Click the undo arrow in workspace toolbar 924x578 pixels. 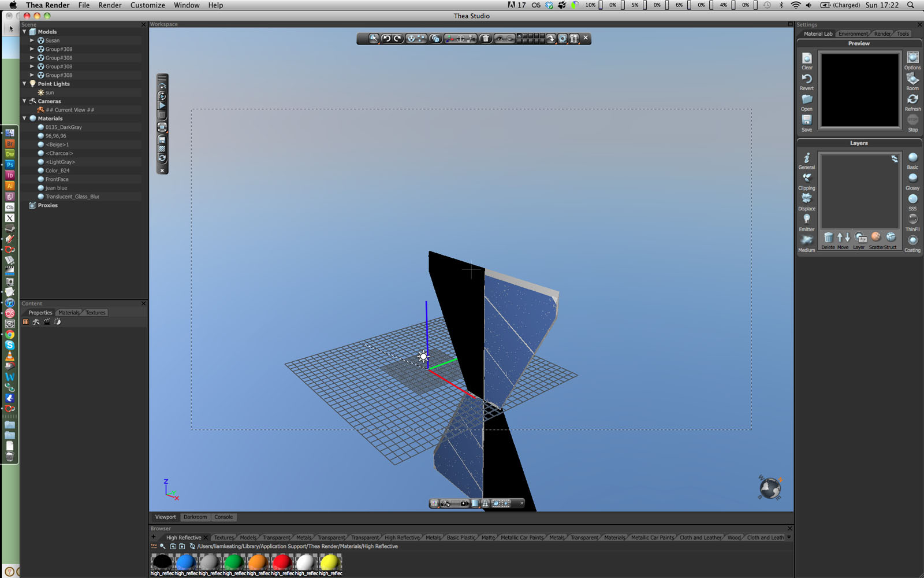[x=386, y=38]
